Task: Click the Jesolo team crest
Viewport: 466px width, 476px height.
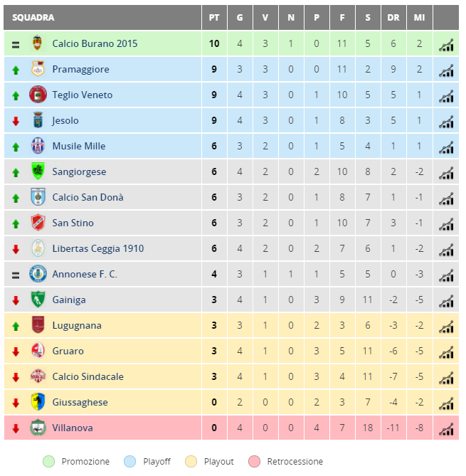Action: pos(38,120)
